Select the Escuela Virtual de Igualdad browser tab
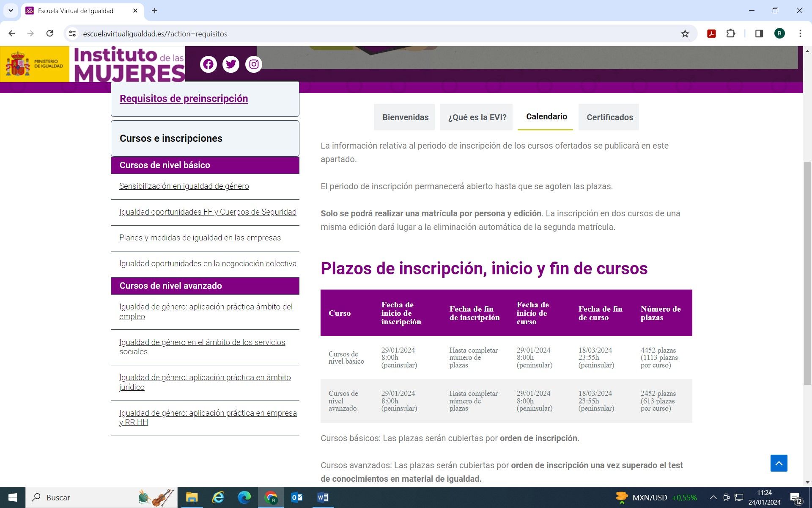812x508 pixels. 82,11
